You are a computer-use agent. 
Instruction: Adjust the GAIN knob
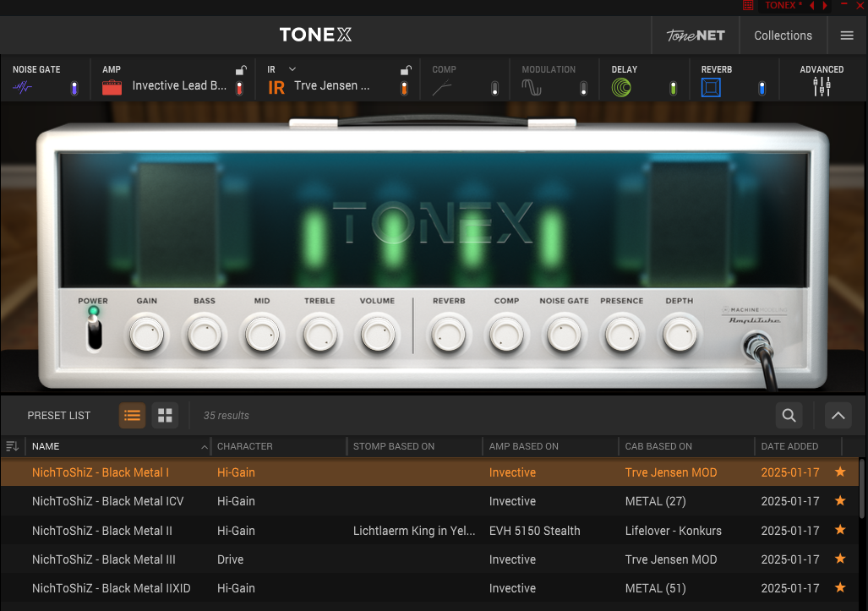(147, 335)
